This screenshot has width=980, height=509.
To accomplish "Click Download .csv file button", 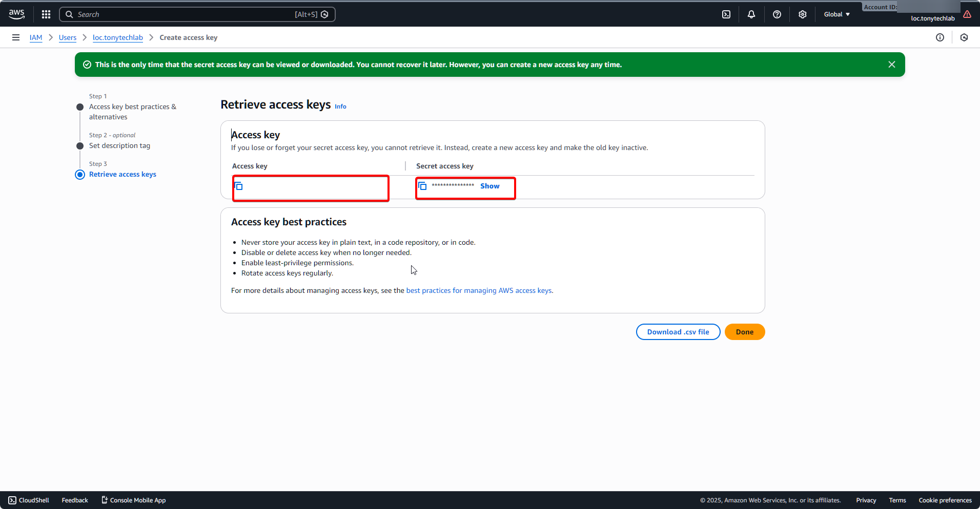I will [678, 332].
